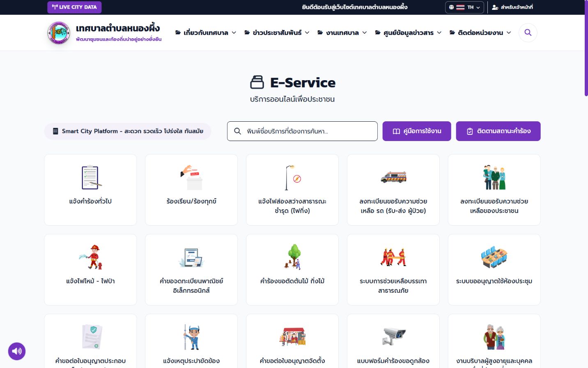
Task: Click the ร้องเรียน/ร้องทุกข์ complaint box icon
Action: pyautogui.click(x=191, y=177)
